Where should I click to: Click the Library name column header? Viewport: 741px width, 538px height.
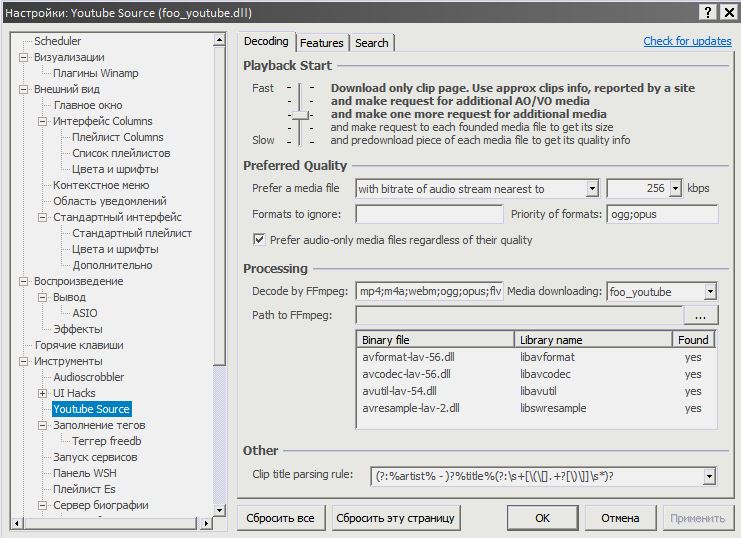[x=592, y=340]
